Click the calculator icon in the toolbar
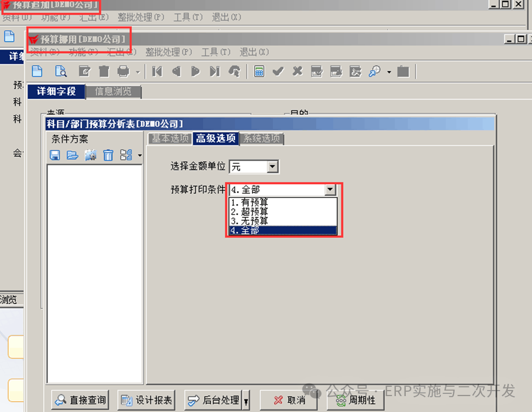 coord(259,71)
